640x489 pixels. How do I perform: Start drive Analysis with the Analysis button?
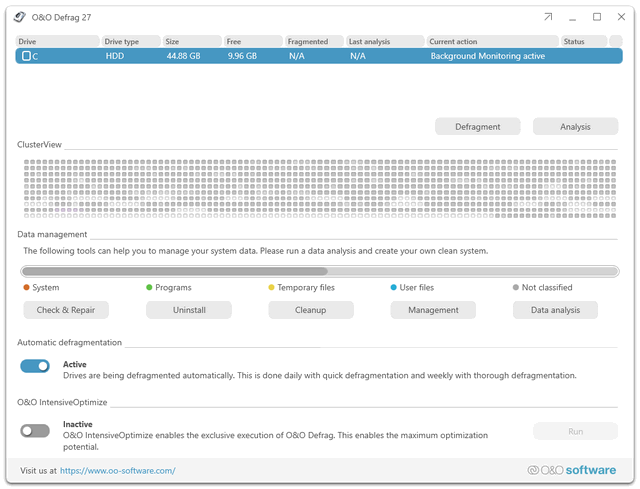pyautogui.click(x=575, y=127)
